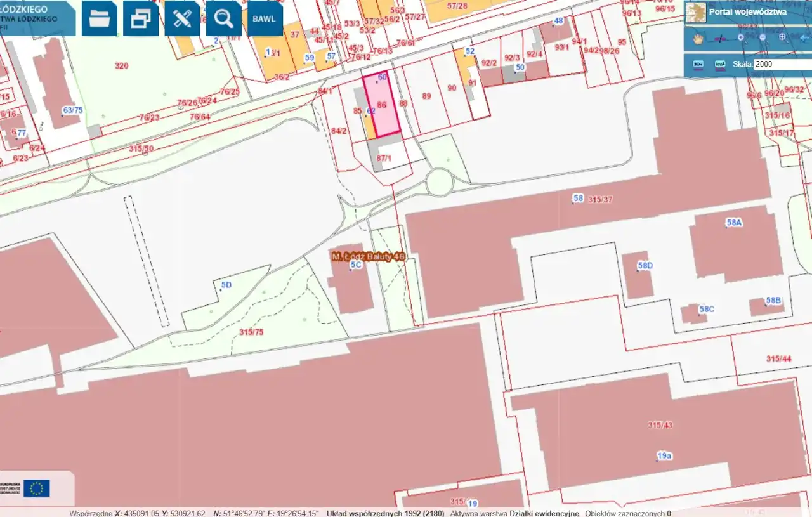Click the M. Łódź Bałuty 46 label
The height and width of the screenshot is (517, 812).
(368, 256)
